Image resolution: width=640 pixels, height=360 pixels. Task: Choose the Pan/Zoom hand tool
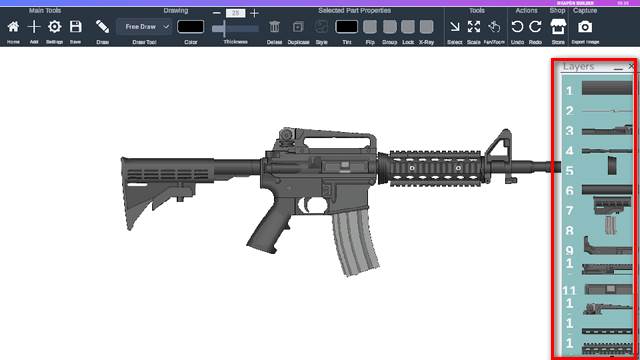(x=494, y=27)
